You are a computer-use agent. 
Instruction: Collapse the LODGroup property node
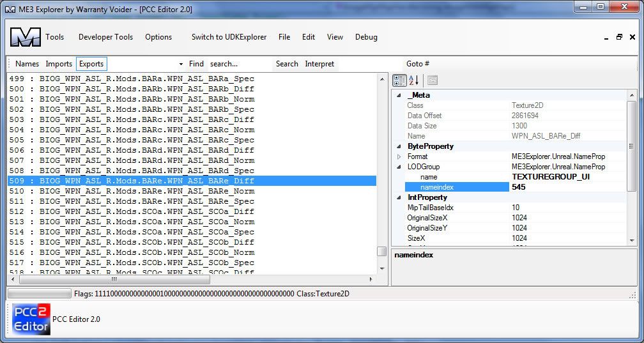click(399, 167)
